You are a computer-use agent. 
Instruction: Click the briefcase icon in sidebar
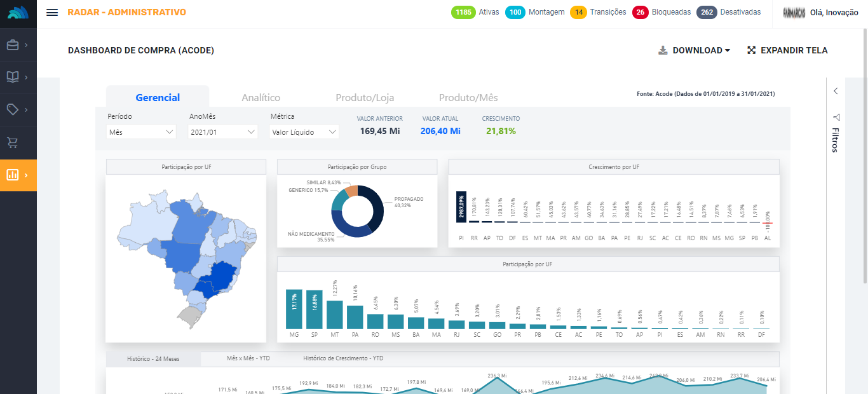point(13,45)
